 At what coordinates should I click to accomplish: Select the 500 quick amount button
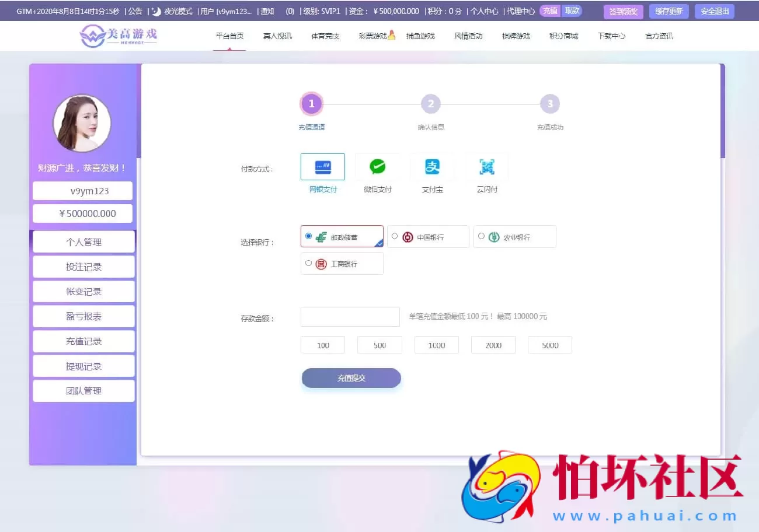click(379, 345)
